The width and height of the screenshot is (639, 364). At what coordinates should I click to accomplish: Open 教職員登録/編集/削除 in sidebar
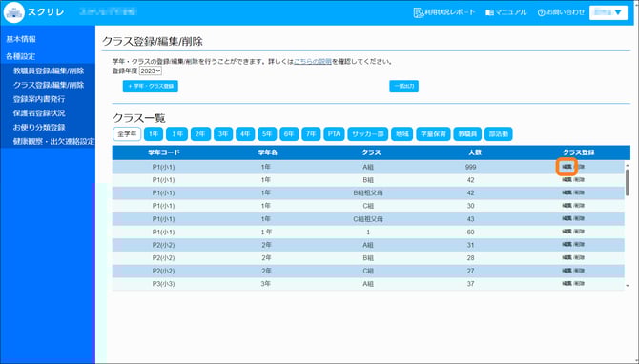49,71
